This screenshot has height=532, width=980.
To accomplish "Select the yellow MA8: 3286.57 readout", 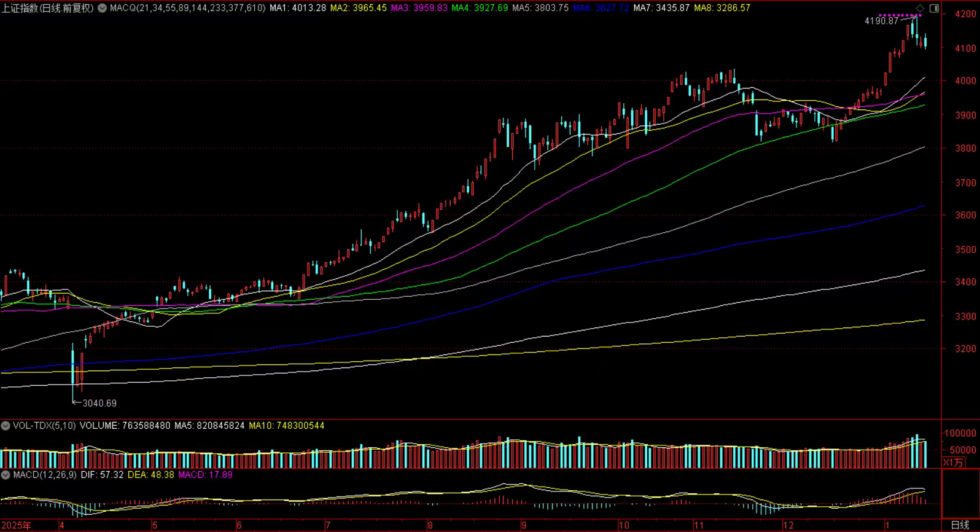I will [722, 8].
